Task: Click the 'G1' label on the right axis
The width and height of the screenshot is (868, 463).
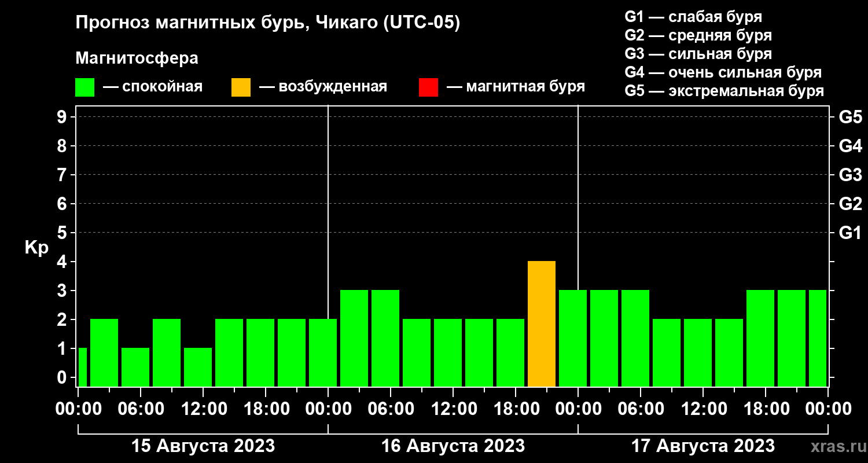Action: 851,233
